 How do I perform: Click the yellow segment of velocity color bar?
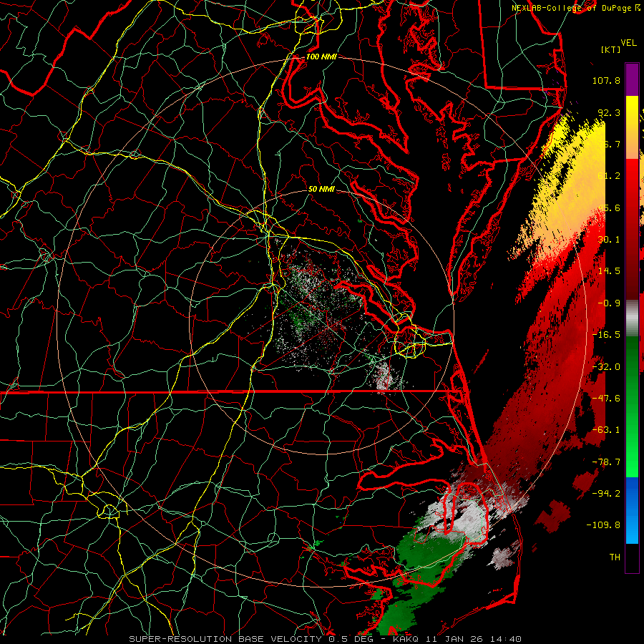pos(632,127)
